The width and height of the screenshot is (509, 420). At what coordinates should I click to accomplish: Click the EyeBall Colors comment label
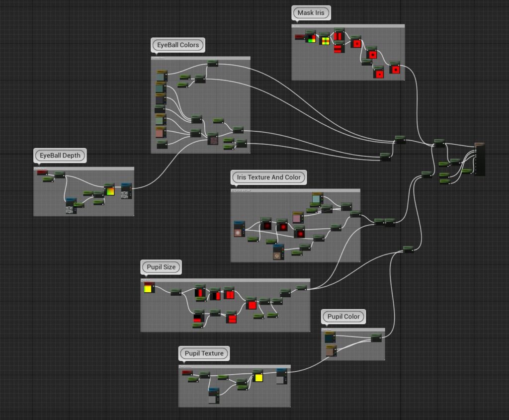[x=177, y=45]
